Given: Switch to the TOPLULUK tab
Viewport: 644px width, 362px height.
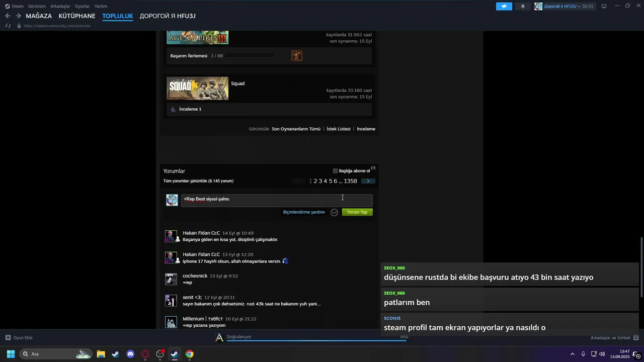Looking at the screenshot, I should [118, 16].
